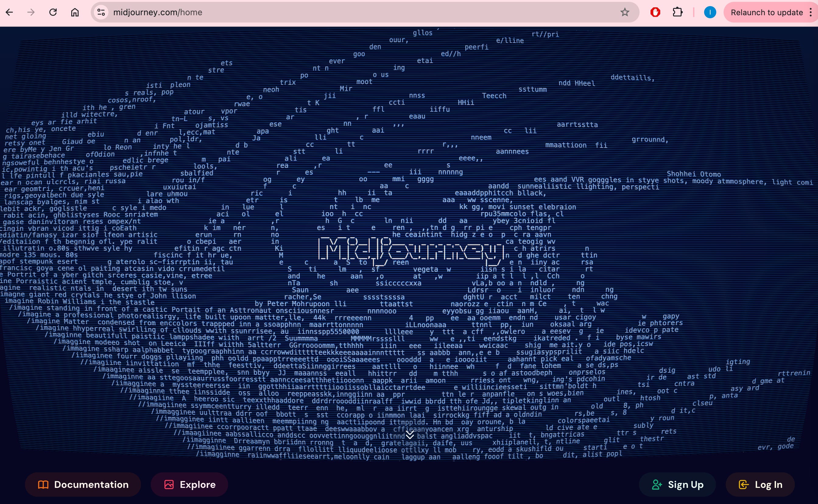Click the 'ndd HHeel' text
The image size is (818, 504).
(x=576, y=83)
